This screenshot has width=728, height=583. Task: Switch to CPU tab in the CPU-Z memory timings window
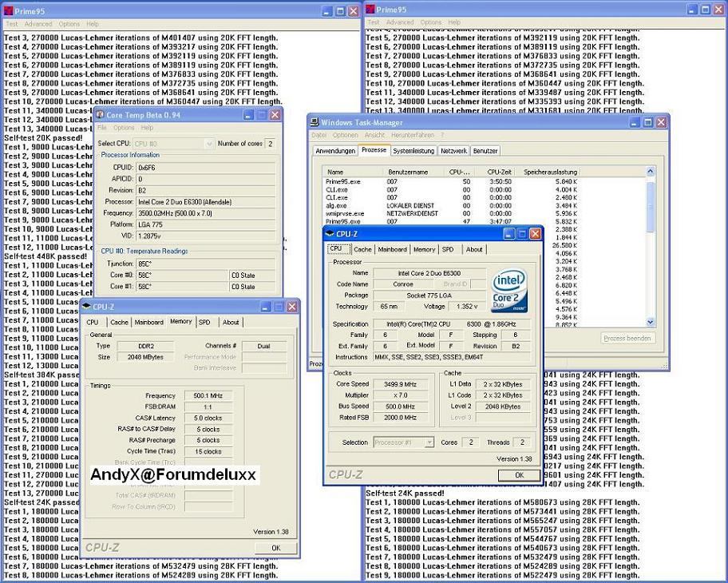(93, 322)
